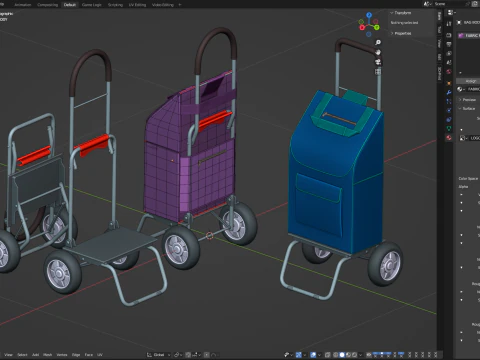The image size is (480, 360).
Task: Toggle the camera view icon
Action: 378,62
